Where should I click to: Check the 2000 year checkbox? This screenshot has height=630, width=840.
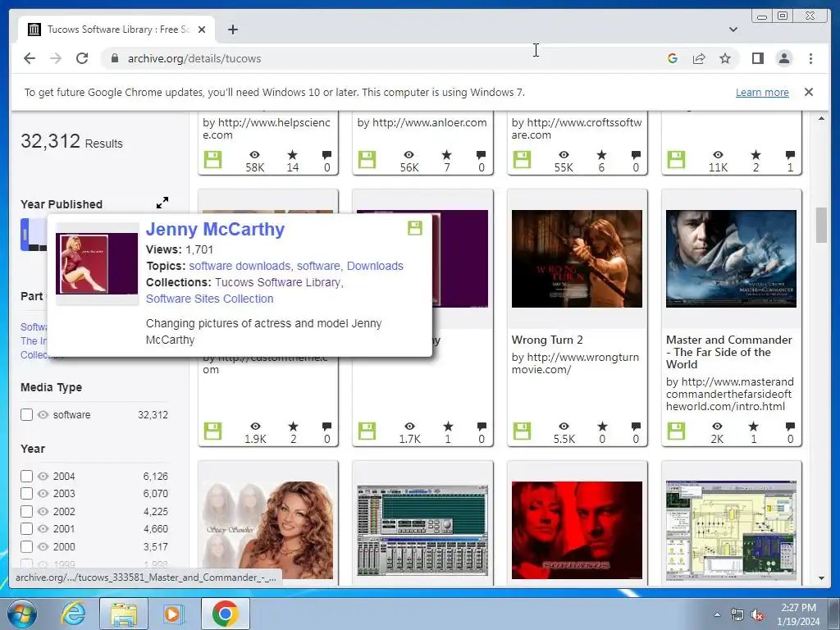(x=26, y=547)
